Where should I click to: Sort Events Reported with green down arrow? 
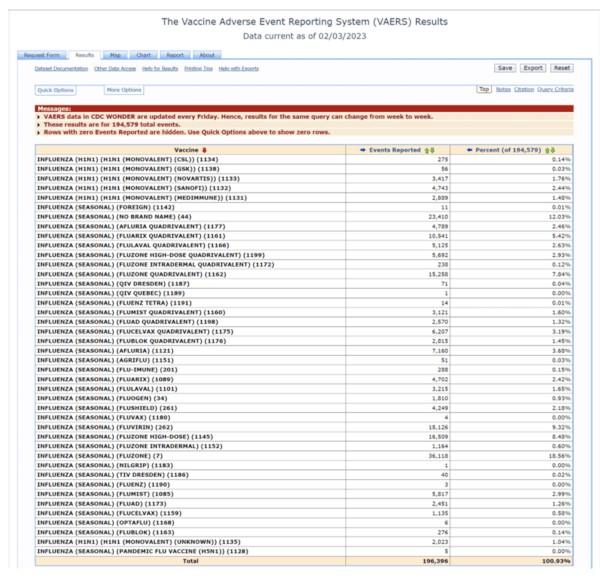tap(432, 150)
